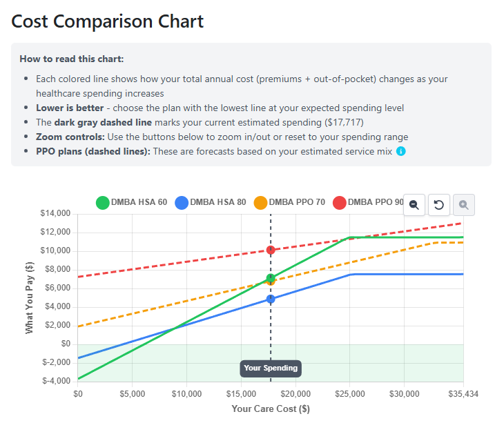The image size is (504, 423).
Task: Click the zoom in magnifier button
Action: 463,204
